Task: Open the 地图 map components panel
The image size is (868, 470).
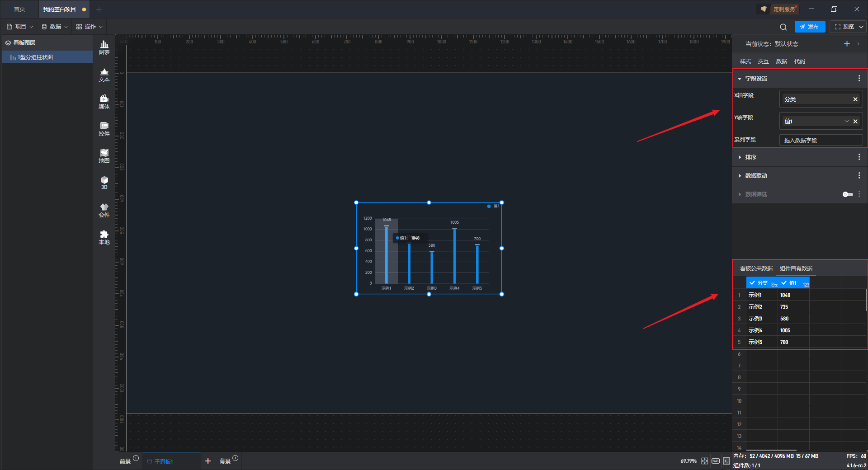Action: click(x=104, y=156)
